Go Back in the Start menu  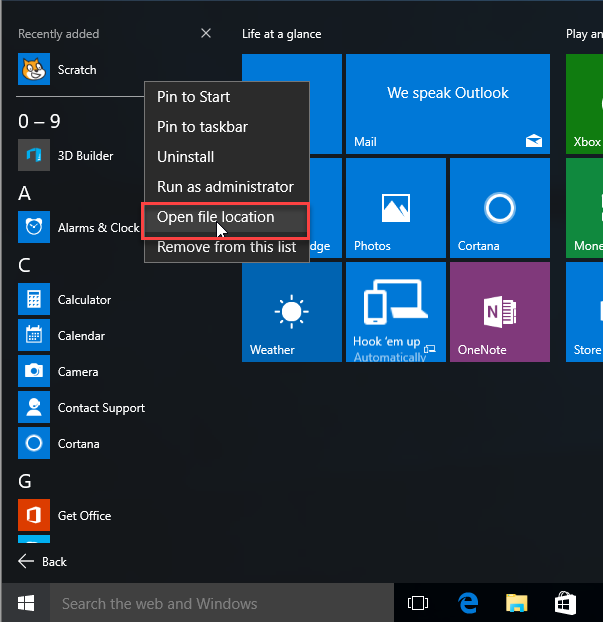[42, 561]
